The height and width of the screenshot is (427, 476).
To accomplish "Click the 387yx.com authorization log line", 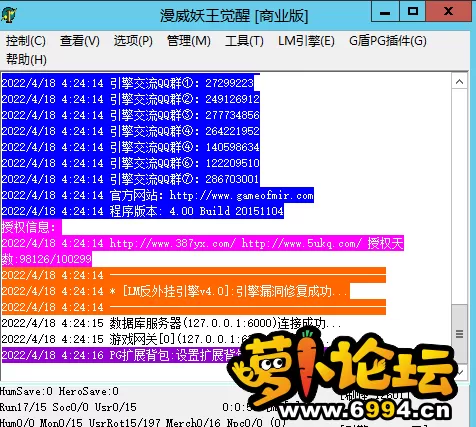I will pos(203,243).
